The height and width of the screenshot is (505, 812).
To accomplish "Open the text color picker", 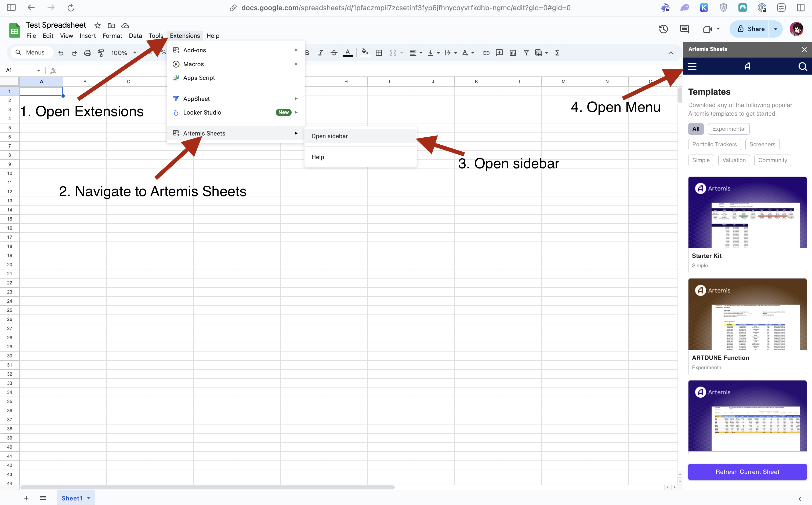I will pyautogui.click(x=347, y=53).
